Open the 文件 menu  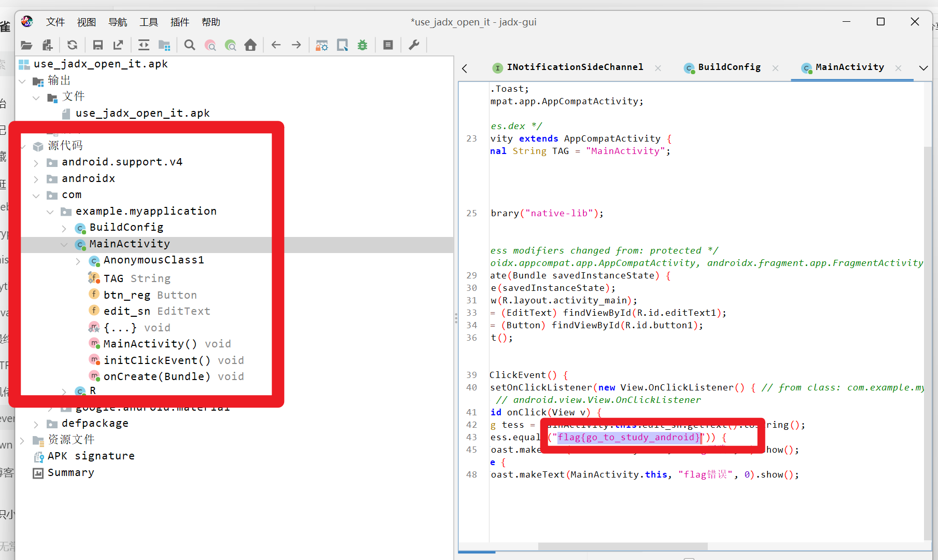pyautogui.click(x=55, y=22)
